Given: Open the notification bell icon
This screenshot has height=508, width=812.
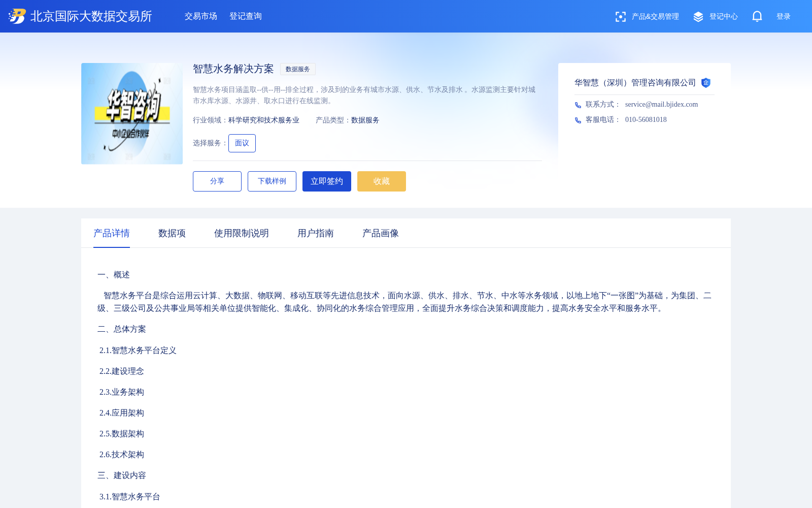Looking at the screenshot, I should [757, 16].
